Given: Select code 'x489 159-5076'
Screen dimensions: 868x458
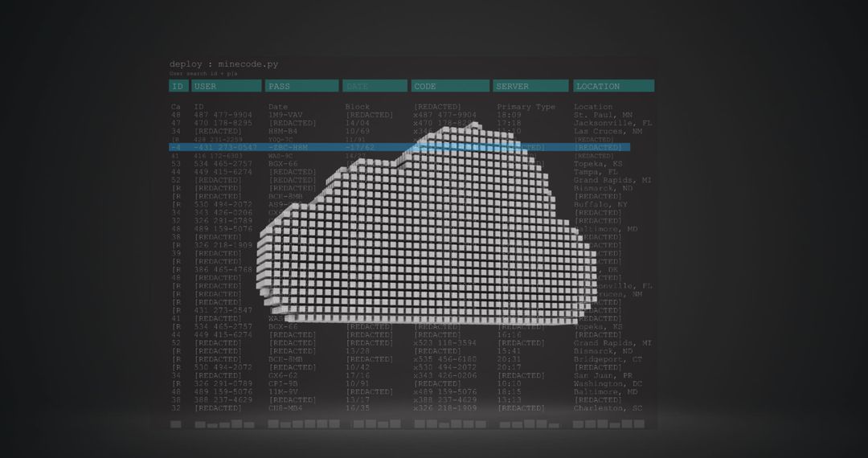Looking at the screenshot, I should (444, 392).
